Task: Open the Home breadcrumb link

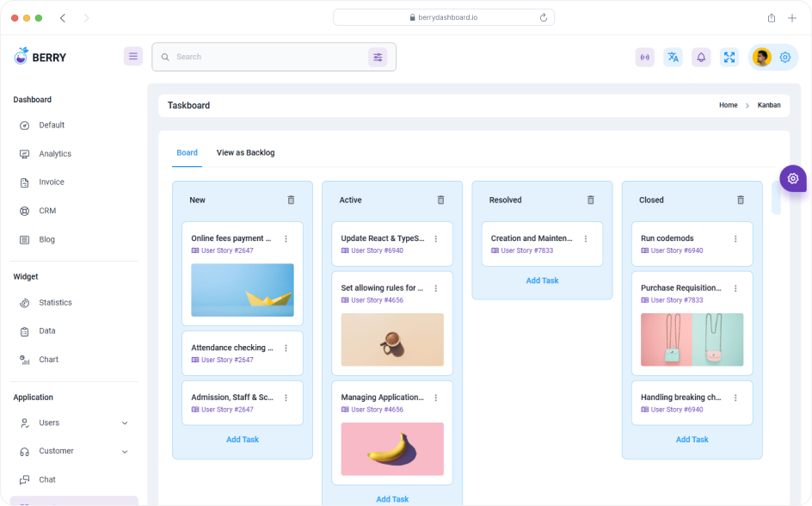Action: (728, 105)
